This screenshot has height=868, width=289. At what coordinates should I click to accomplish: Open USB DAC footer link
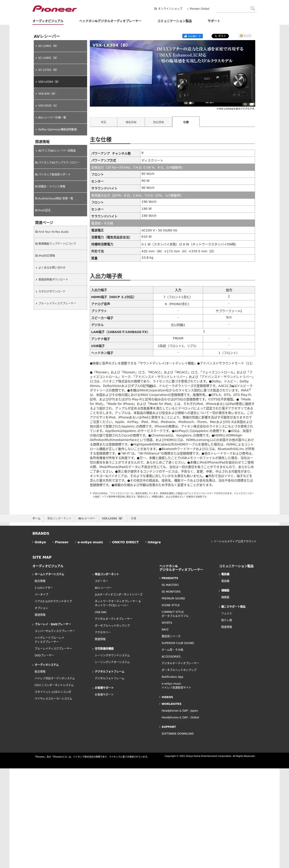click(101, 612)
